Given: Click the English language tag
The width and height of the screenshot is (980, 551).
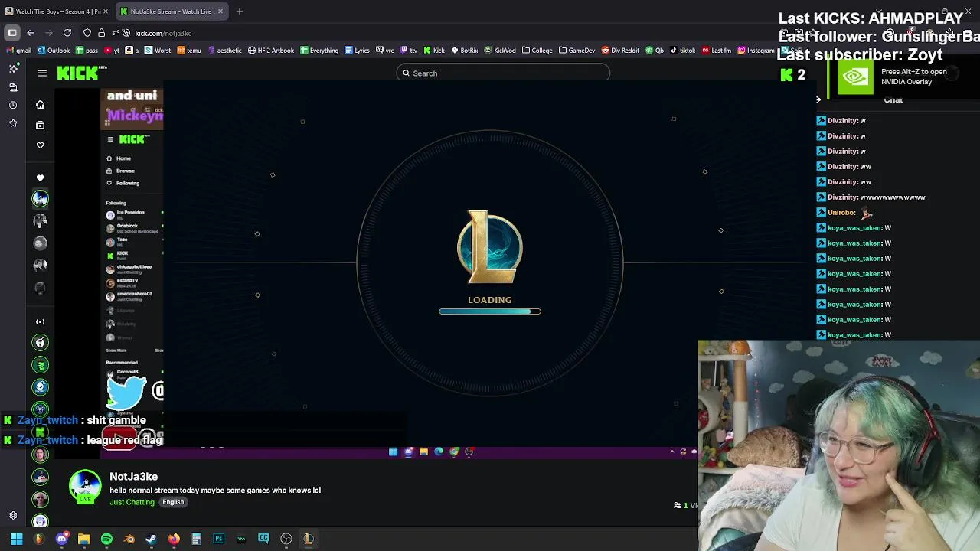Looking at the screenshot, I should [173, 502].
